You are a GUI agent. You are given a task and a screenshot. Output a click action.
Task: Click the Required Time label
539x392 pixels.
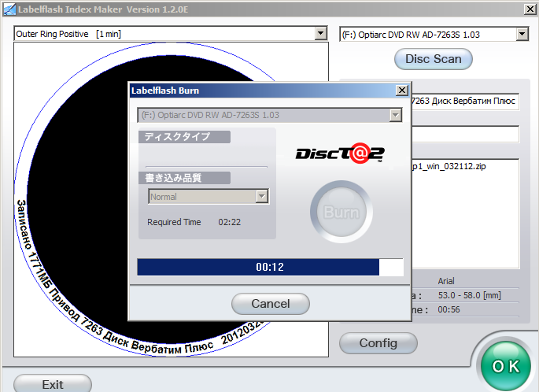[x=174, y=222]
